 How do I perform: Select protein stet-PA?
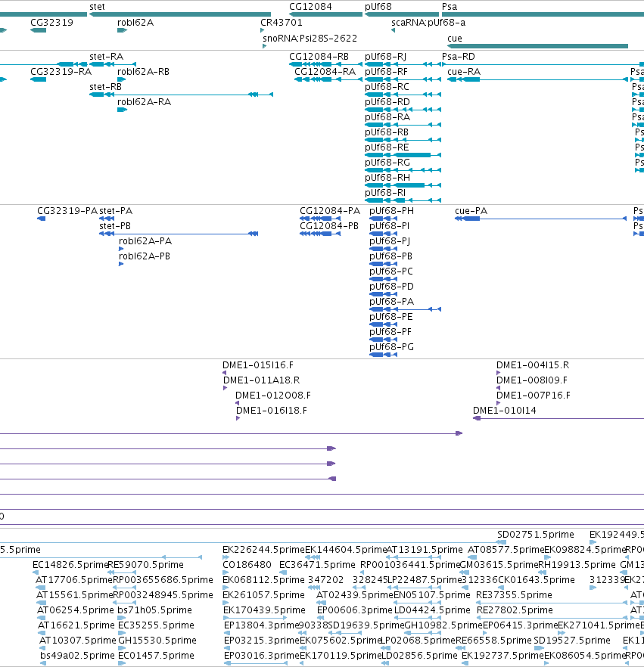pyautogui.click(x=116, y=210)
